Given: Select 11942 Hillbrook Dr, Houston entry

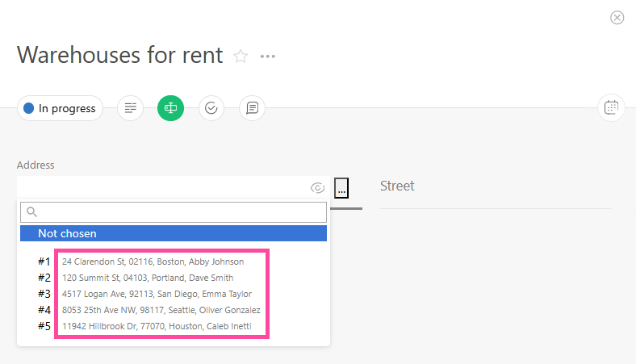Looking at the screenshot, I should 157,326.
